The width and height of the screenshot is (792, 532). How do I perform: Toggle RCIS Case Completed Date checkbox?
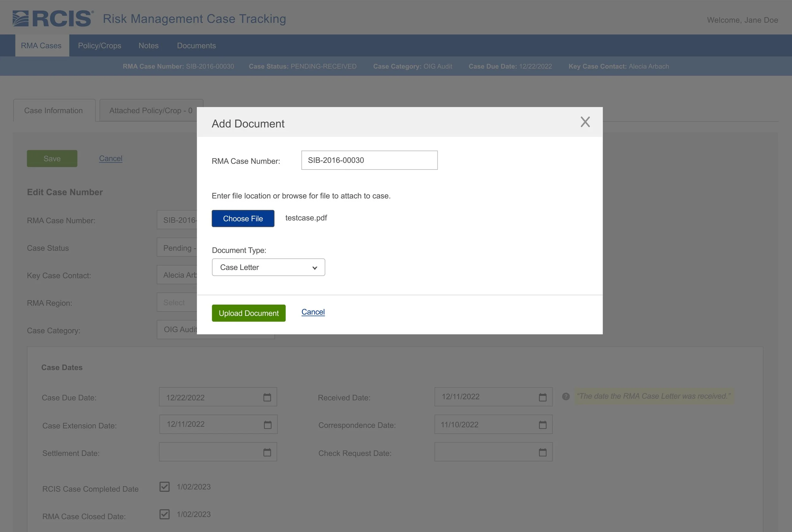pos(164,487)
